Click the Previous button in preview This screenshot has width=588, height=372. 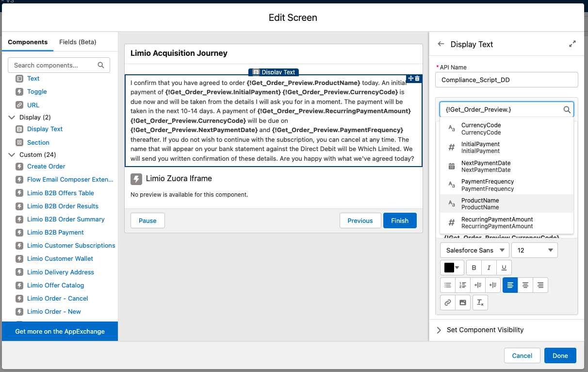360,220
